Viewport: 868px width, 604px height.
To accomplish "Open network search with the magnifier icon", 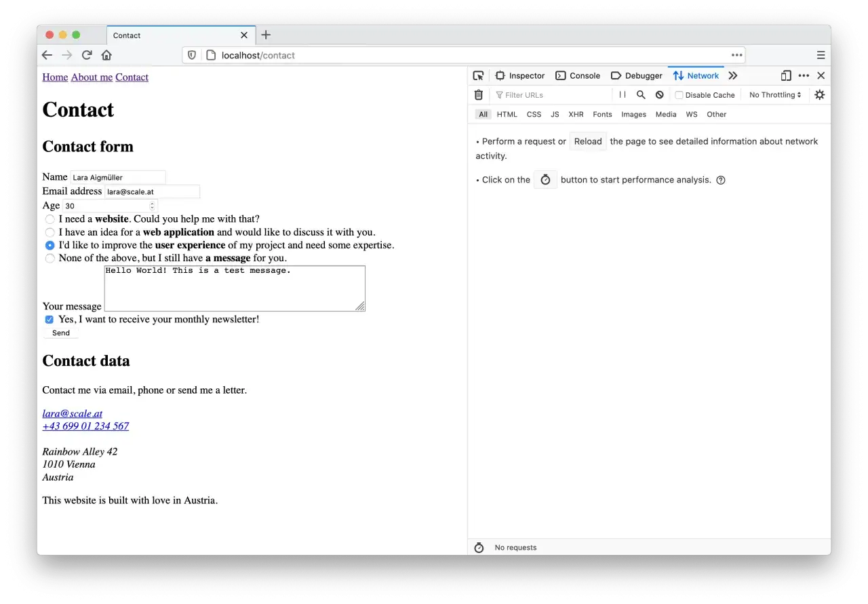I will click(x=641, y=95).
